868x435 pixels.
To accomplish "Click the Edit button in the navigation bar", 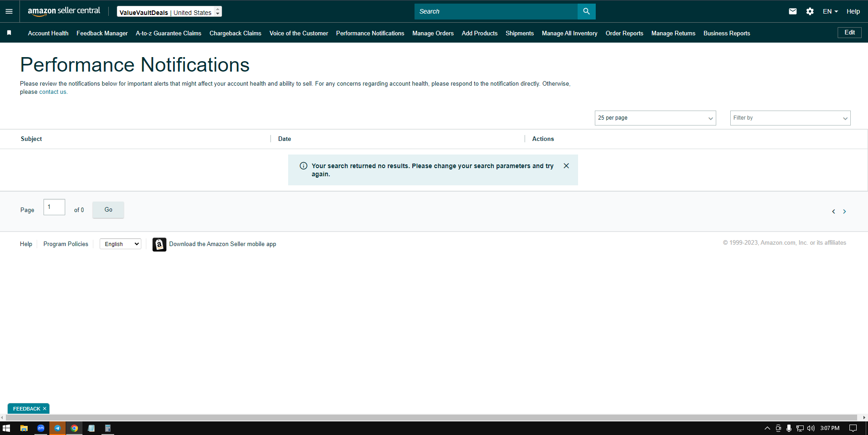I will tap(849, 33).
